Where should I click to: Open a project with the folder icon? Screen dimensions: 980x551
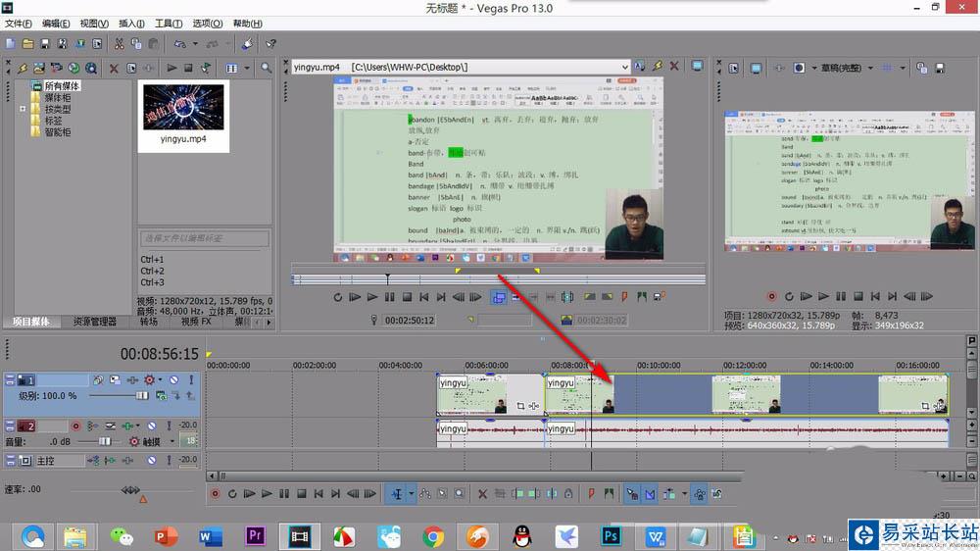[27, 44]
